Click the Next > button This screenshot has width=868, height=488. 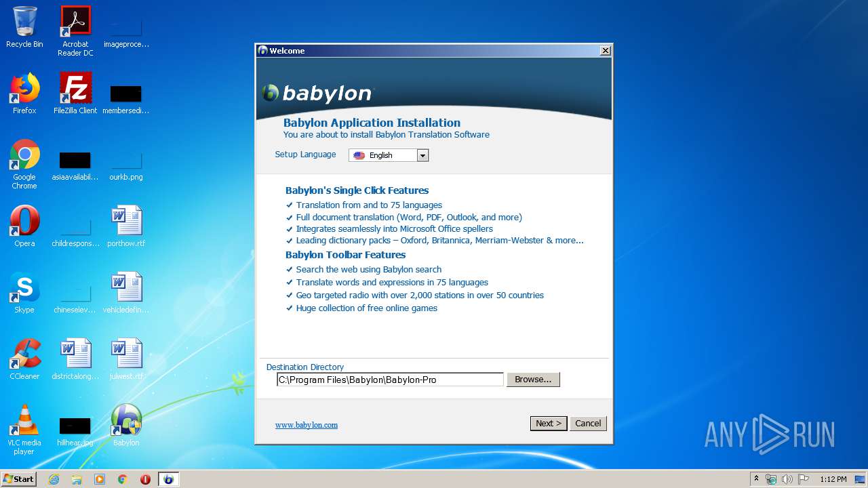[549, 423]
